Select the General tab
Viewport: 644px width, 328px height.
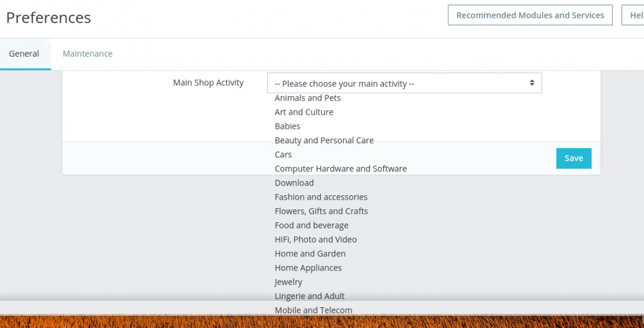point(24,53)
